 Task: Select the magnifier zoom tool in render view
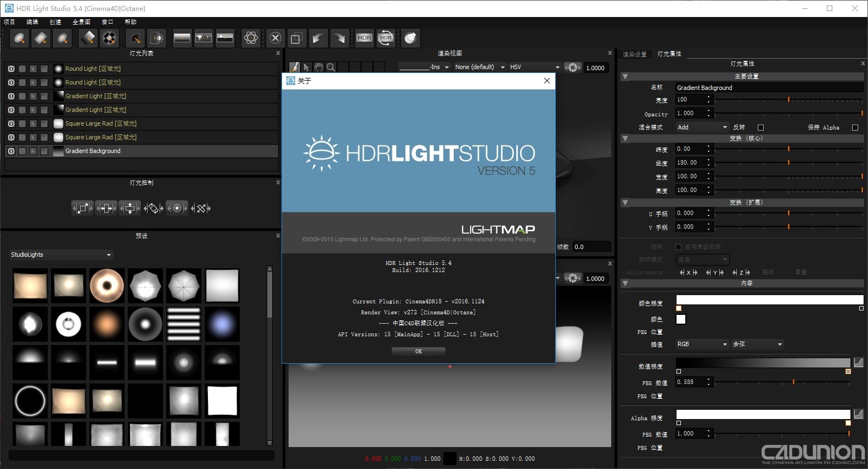(331, 67)
